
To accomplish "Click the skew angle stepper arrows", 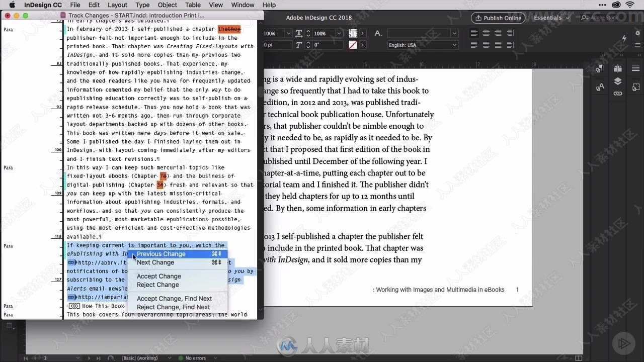I will click(x=308, y=45).
